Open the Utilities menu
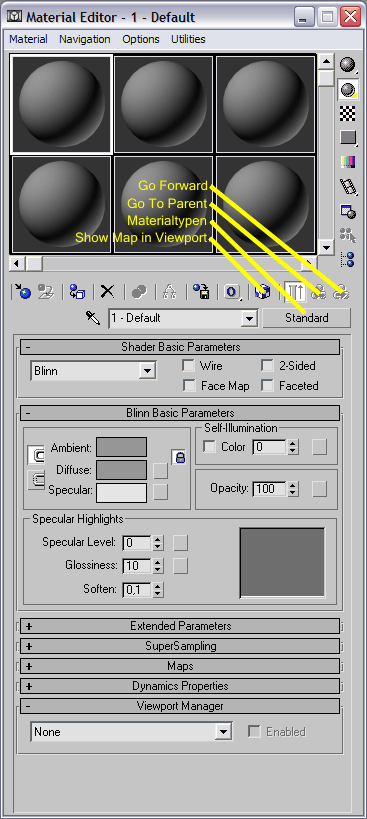 click(188, 39)
